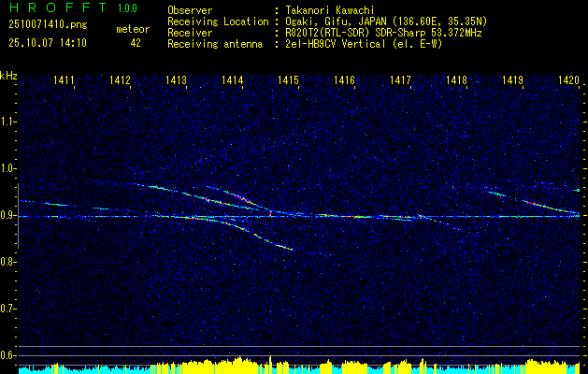The image size is (588, 374).
Task: Click the 1418 time marker
Action: click(x=457, y=79)
